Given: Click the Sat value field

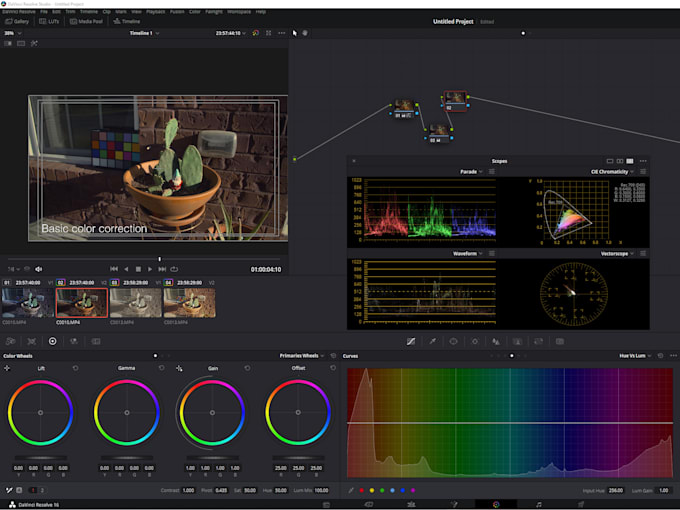Looking at the screenshot, I should pyautogui.click(x=250, y=490).
